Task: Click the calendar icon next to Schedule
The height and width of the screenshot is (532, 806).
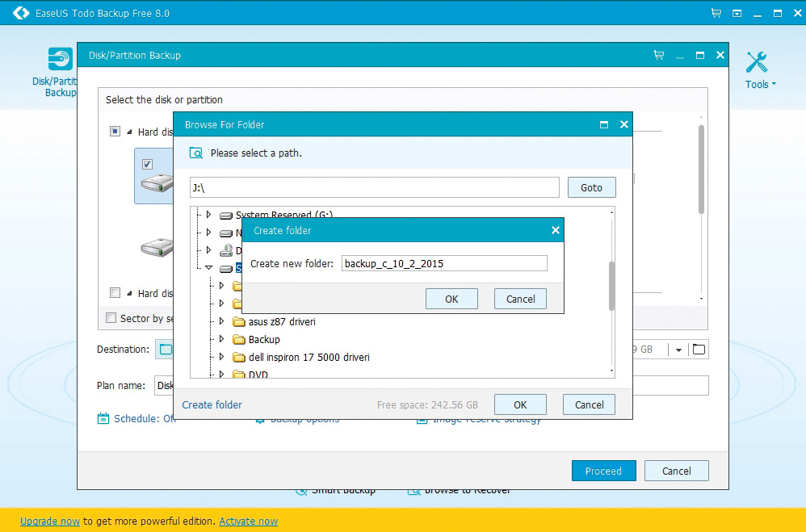Action: (103, 418)
